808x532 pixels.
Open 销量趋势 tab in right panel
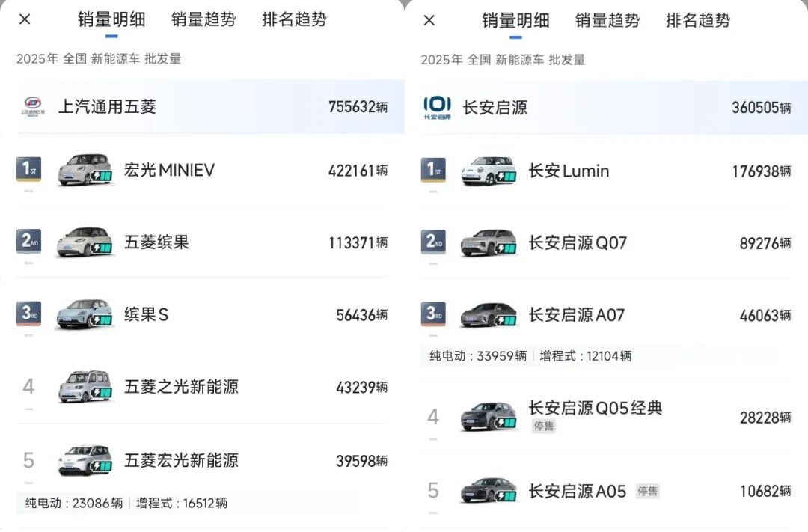pyautogui.click(x=607, y=20)
